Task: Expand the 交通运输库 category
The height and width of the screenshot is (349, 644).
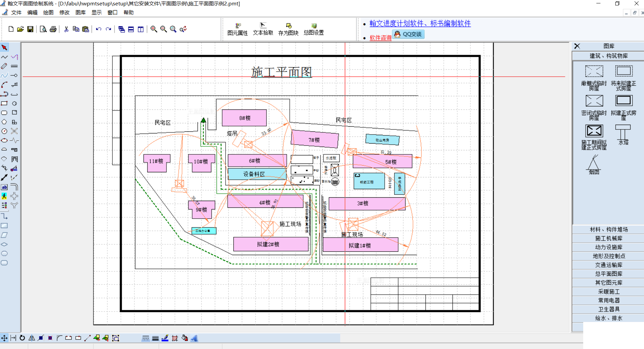Action: 609,265
